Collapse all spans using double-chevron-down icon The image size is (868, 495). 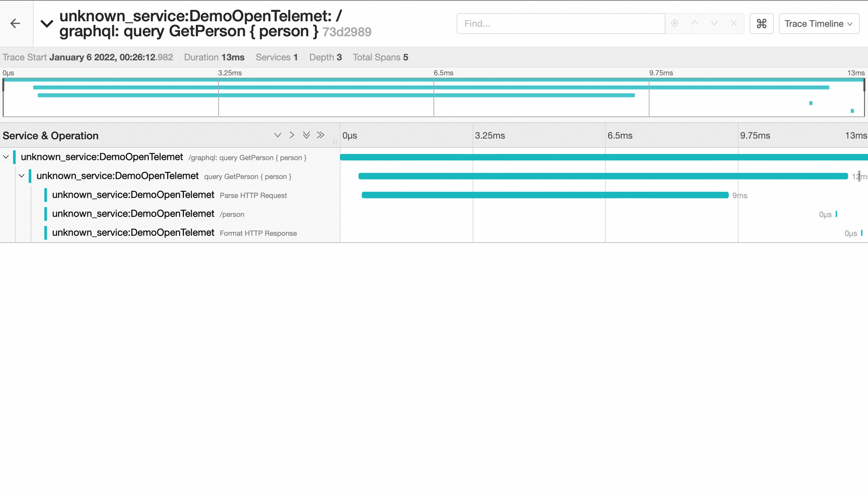[x=307, y=134]
